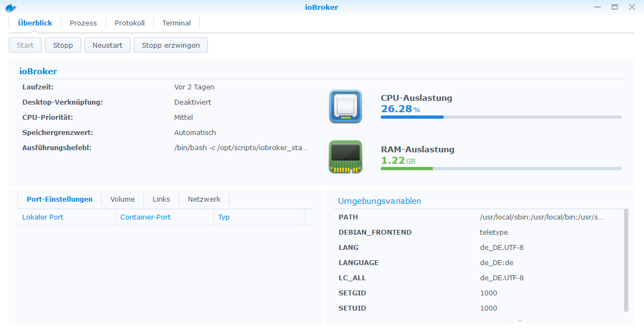Viewport: 644px width, 329px height.
Task: Click the Laufzeit label
Action: (38, 87)
